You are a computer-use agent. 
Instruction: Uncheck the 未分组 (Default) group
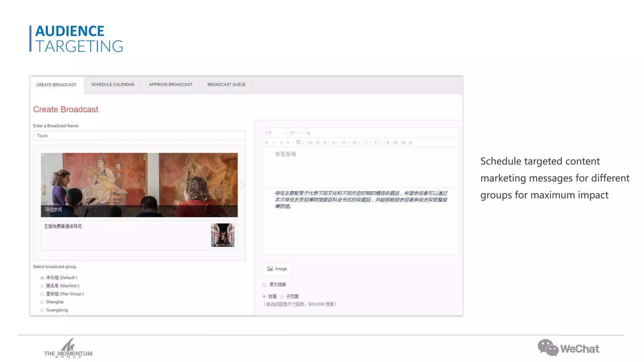42,278
